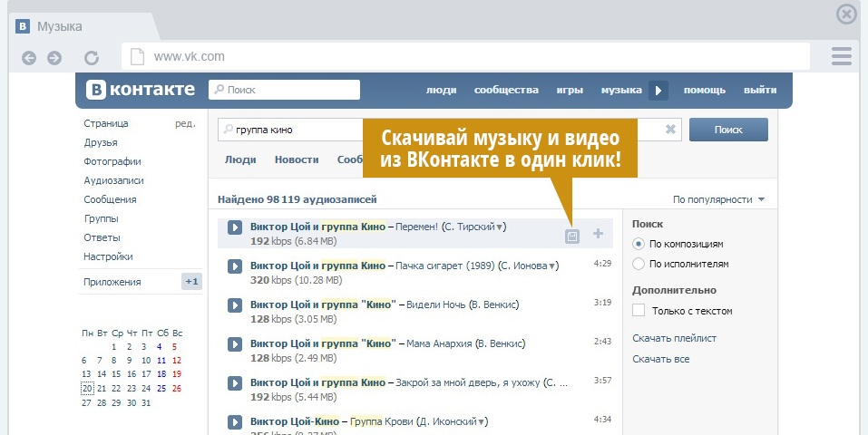Open the люди header menu item

pyautogui.click(x=441, y=91)
